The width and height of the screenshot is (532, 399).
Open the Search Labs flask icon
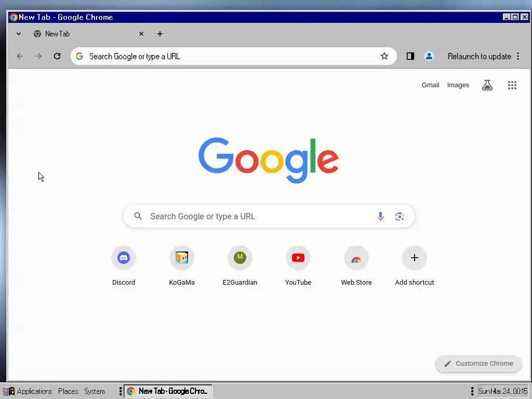pos(487,85)
